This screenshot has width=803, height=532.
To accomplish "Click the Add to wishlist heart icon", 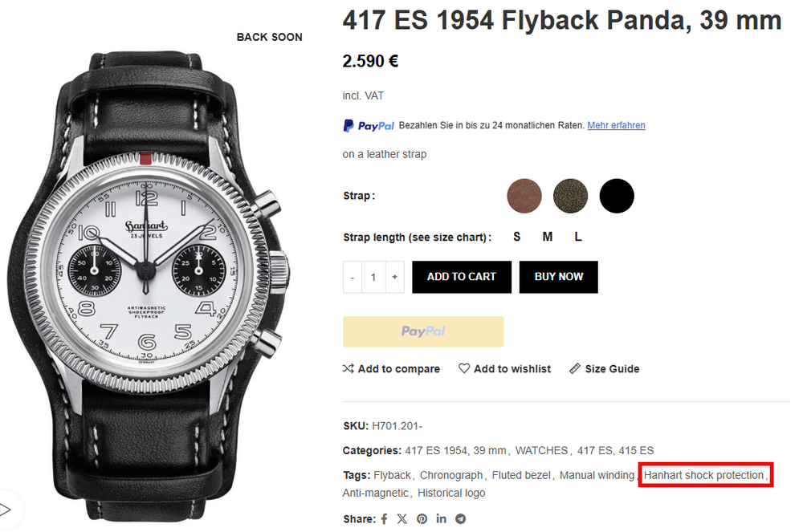I will (464, 368).
